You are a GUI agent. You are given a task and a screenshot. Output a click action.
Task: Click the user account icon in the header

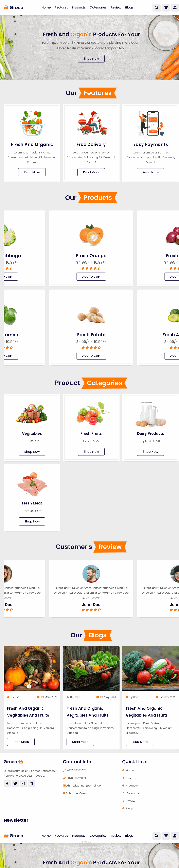click(175, 7)
